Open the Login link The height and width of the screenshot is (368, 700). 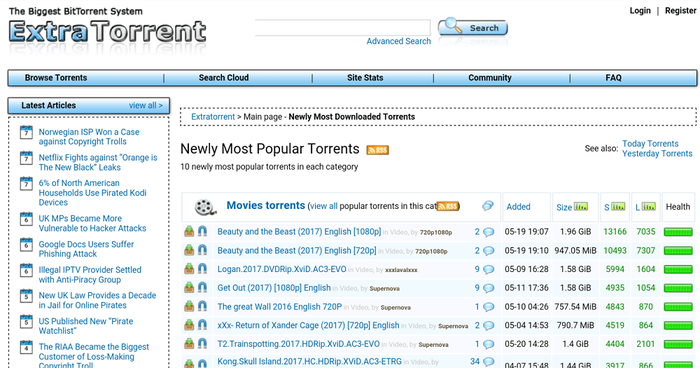coord(640,11)
